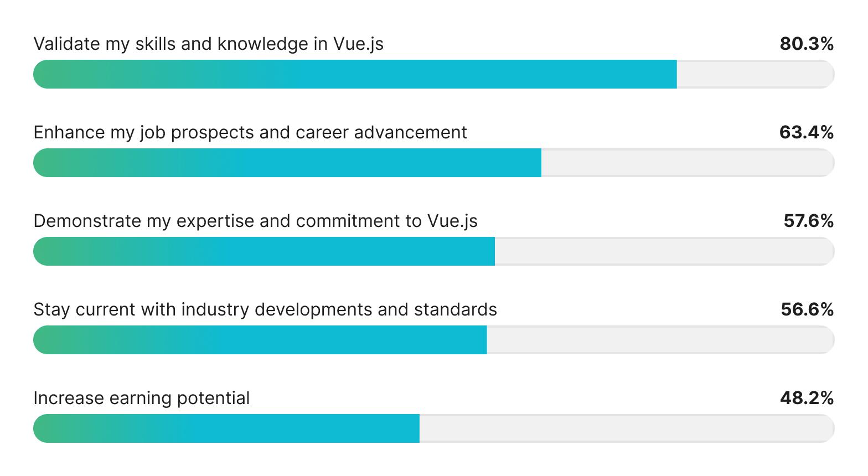Click the filled part of the Validate skills bar

coord(355,74)
